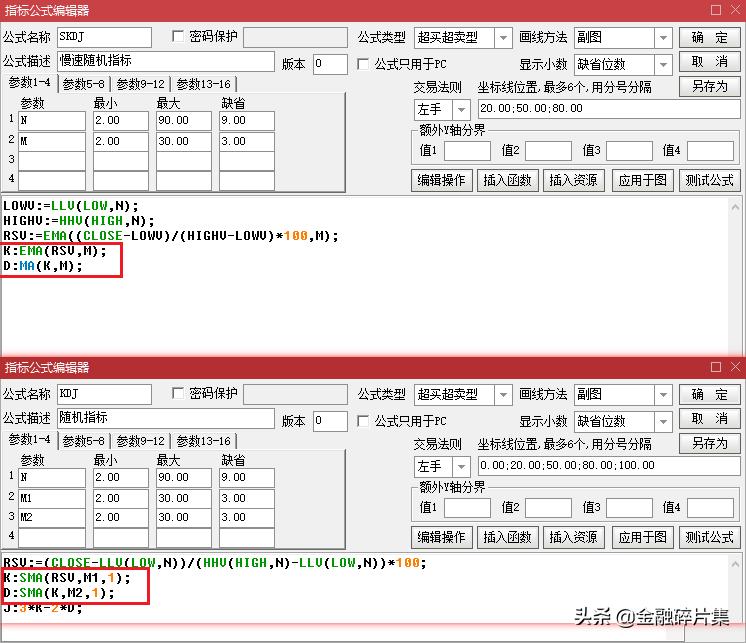Image resolution: width=746 pixels, height=643 pixels.
Task: Click scroll up arrow in SKDJ code area
Action: (x=735, y=207)
